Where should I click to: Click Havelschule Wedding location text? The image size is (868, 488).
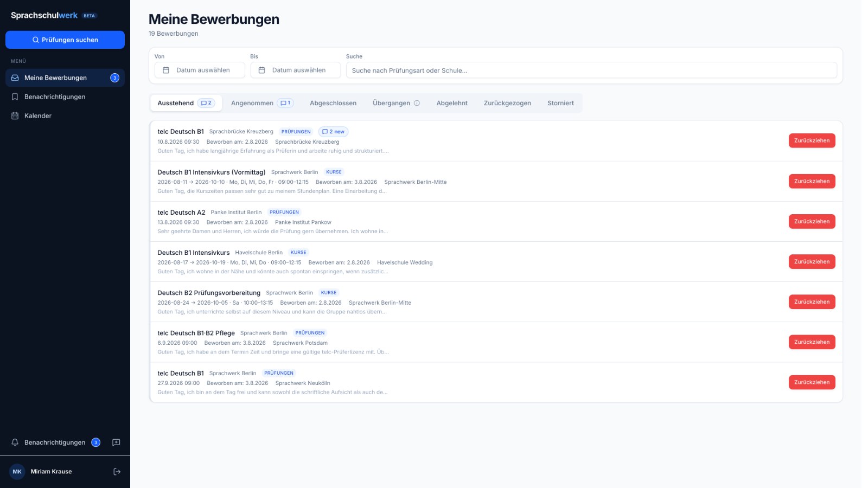(405, 262)
